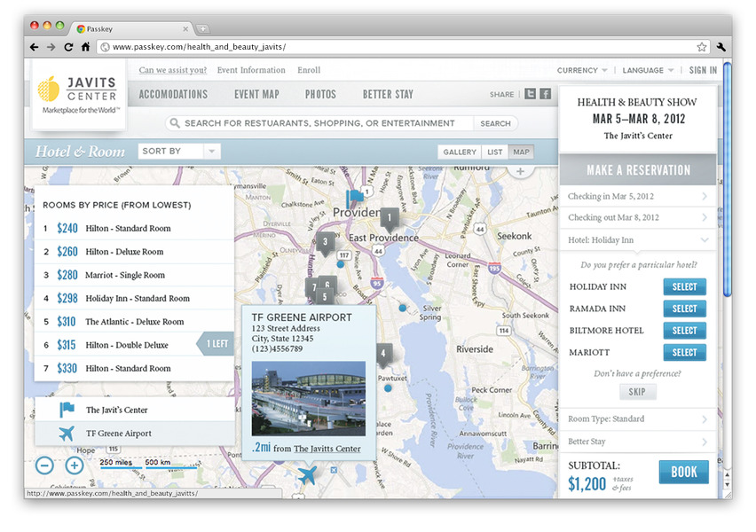Click The Javitts Center link in the airport popup

(327, 449)
